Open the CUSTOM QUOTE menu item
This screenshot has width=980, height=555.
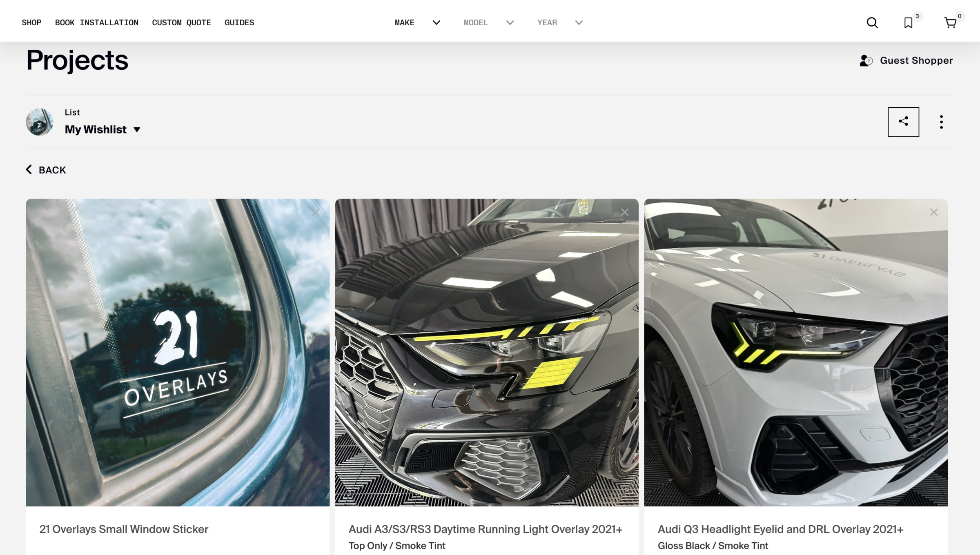(181, 23)
